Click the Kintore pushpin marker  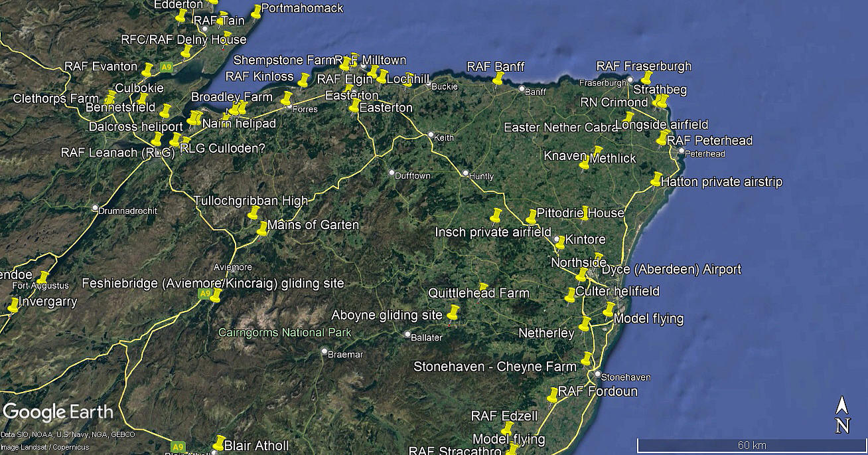click(559, 242)
